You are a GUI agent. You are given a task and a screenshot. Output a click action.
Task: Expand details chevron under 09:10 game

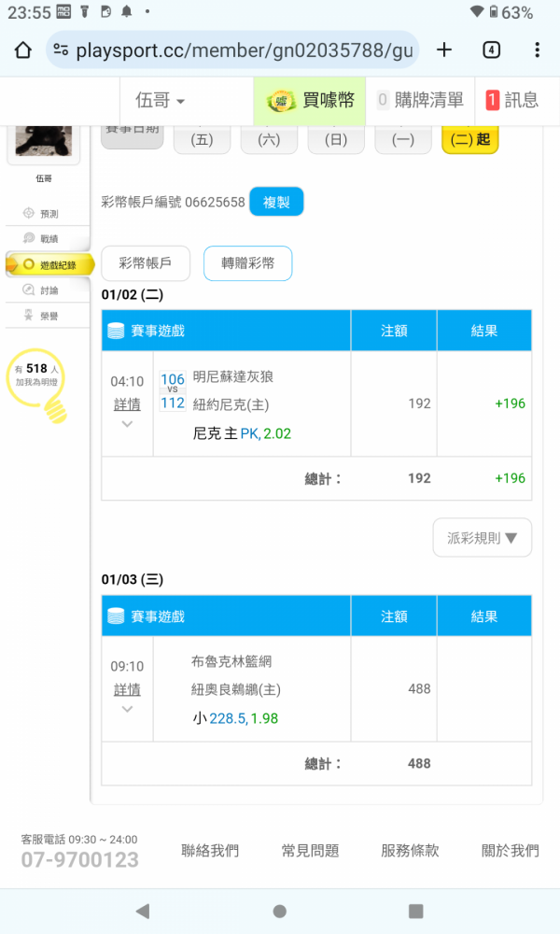(x=127, y=709)
